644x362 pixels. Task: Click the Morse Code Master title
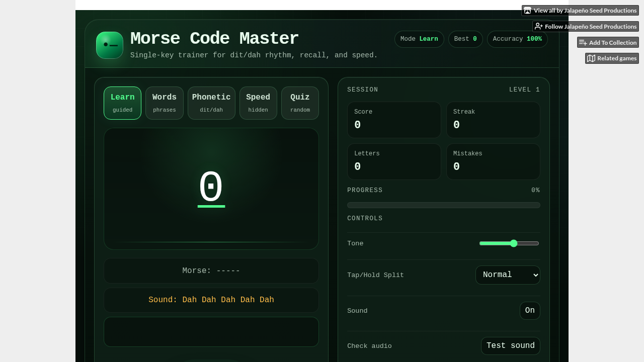214,39
